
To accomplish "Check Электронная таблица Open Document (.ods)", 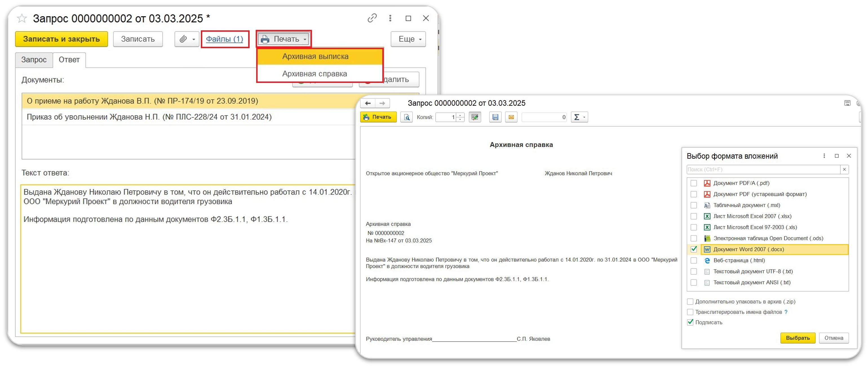I will (x=694, y=238).
